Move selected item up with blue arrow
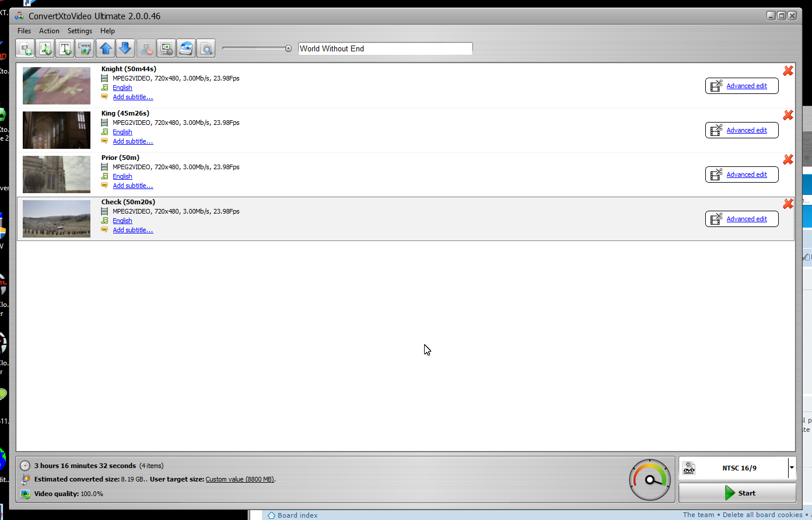 click(x=106, y=48)
